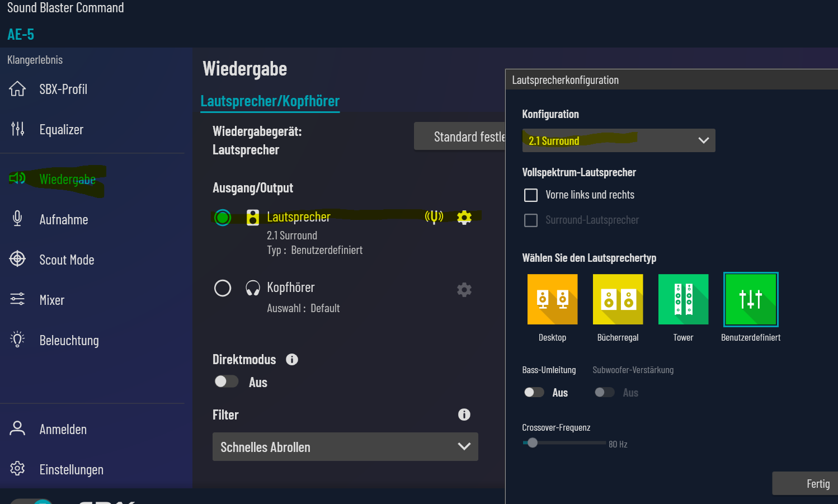Click the Beleuchtung light bulb icon
838x504 pixels.
(x=17, y=340)
